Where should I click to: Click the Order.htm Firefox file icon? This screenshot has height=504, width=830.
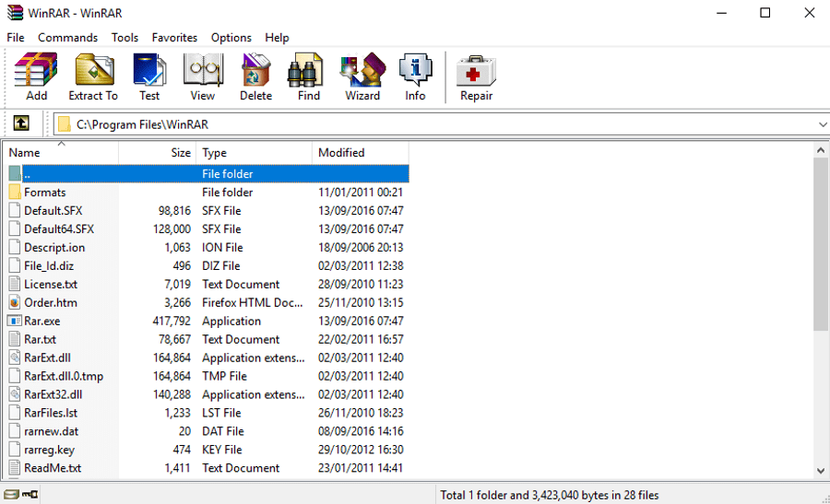[15, 302]
